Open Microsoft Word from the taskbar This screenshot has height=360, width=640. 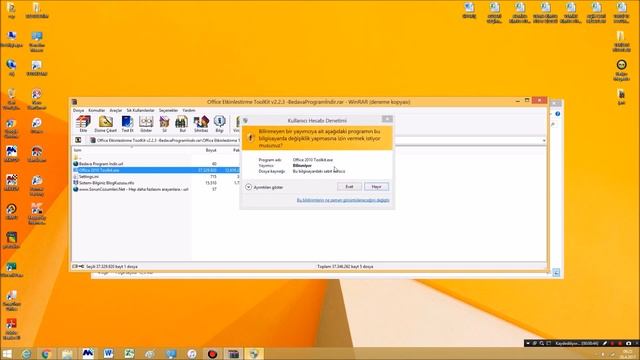(108, 354)
